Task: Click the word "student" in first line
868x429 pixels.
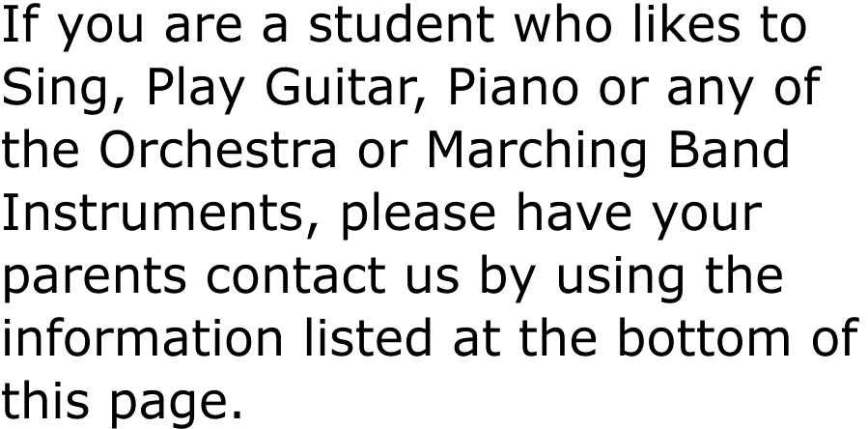Action: 401,25
